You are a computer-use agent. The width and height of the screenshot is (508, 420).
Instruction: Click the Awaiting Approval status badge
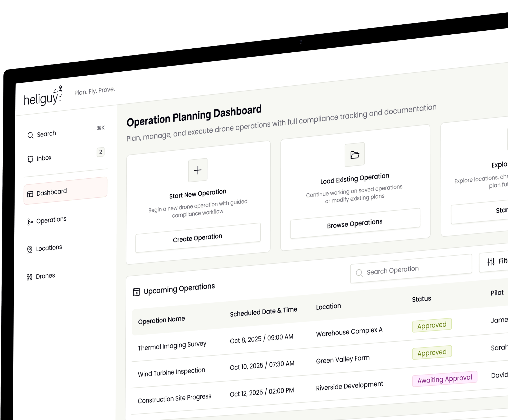coord(444,379)
